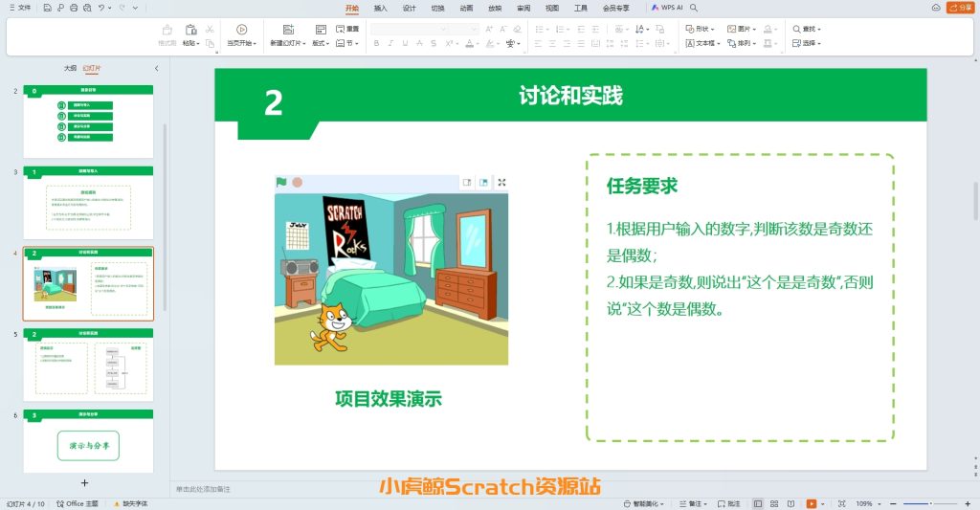Collapse the slide thumbnail panel chevron
This screenshot has height=510, width=980.
(156, 68)
